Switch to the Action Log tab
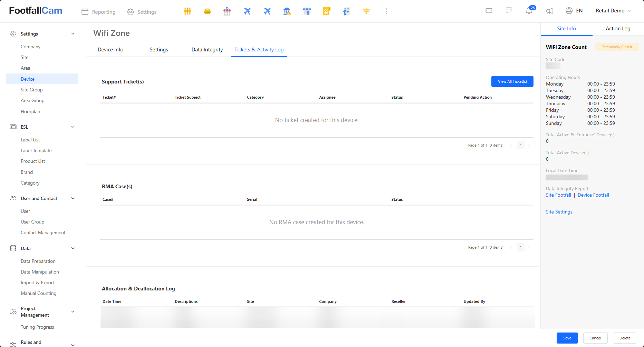644x347 pixels. point(618,29)
